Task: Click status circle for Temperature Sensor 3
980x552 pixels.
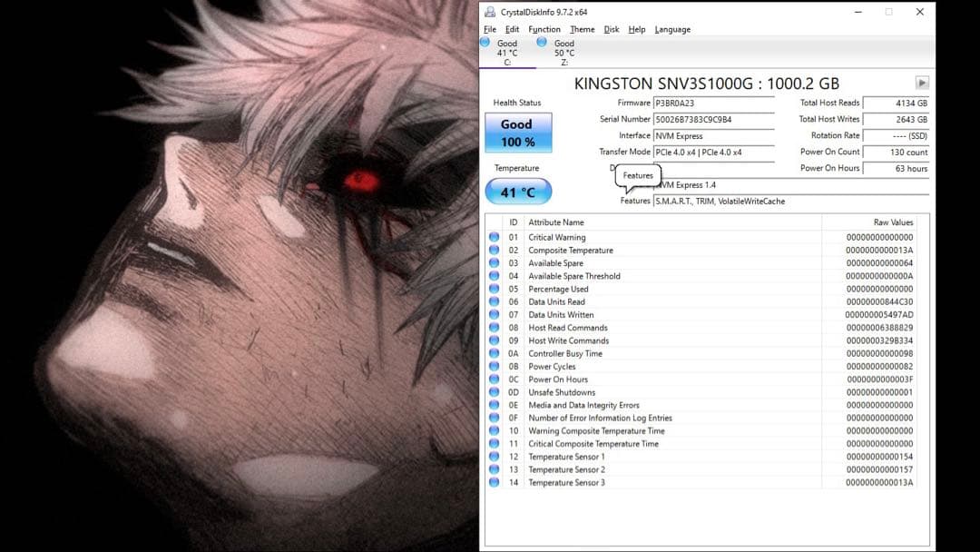Action: (494, 483)
